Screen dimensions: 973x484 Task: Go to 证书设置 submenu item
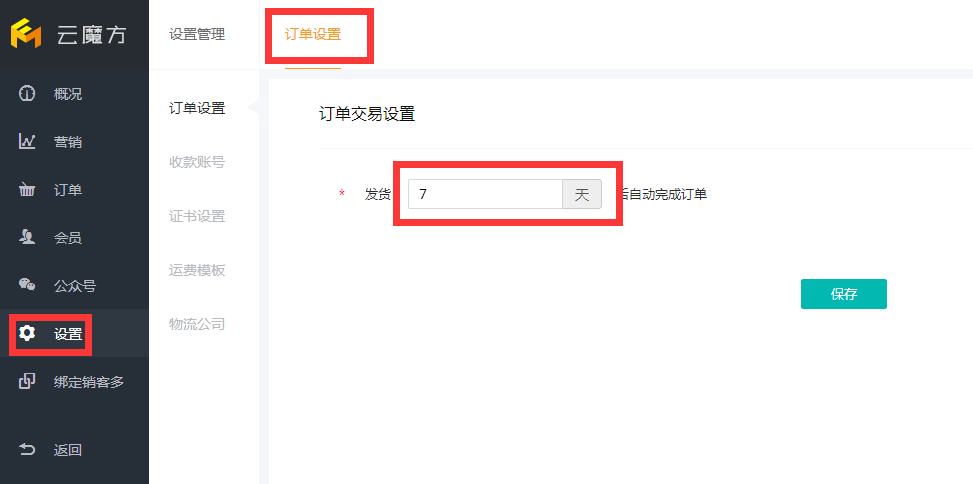(197, 216)
